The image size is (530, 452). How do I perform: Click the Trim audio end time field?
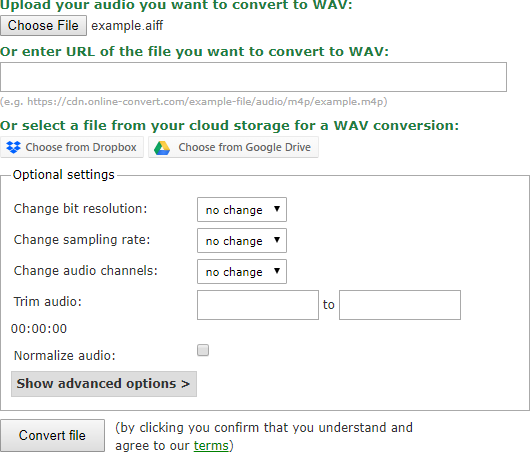click(x=400, y=305)
